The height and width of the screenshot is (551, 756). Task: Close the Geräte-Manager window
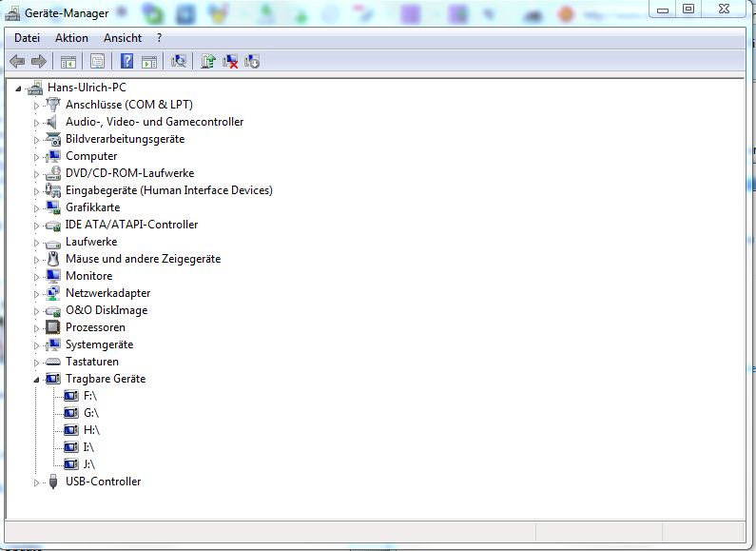724,10
